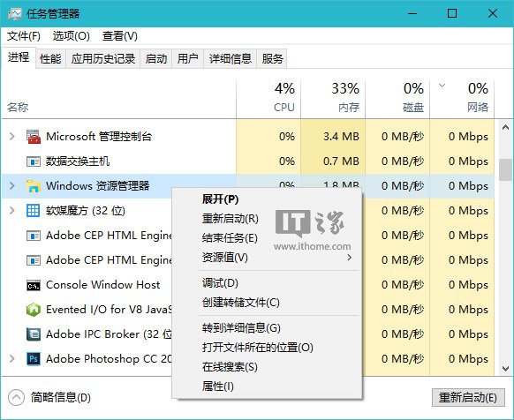Viewport: 514px width, 420px height.
Task: Expand the Windows 资源管理器 process group
Action: (x=12, y=186)
